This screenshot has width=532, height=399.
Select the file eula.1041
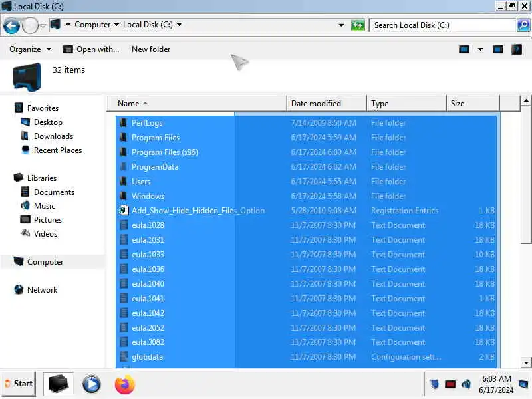click(x=148, y=298)
